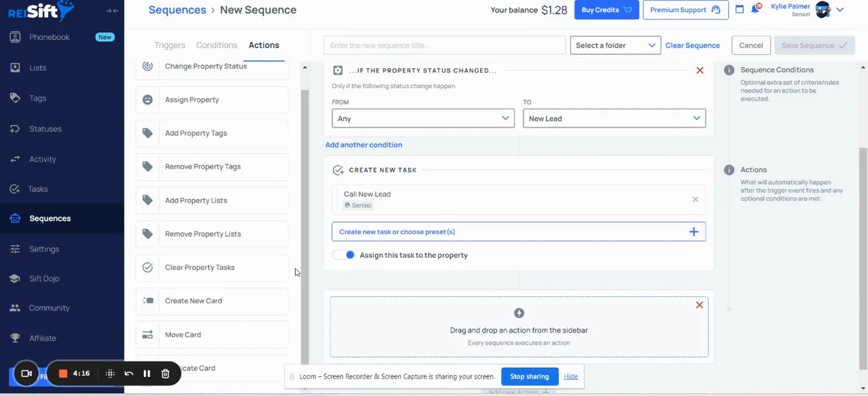Collapse the sidebar with the arrows icon
This screenshot has height=396, width=868.
click(x=112, y=10)
